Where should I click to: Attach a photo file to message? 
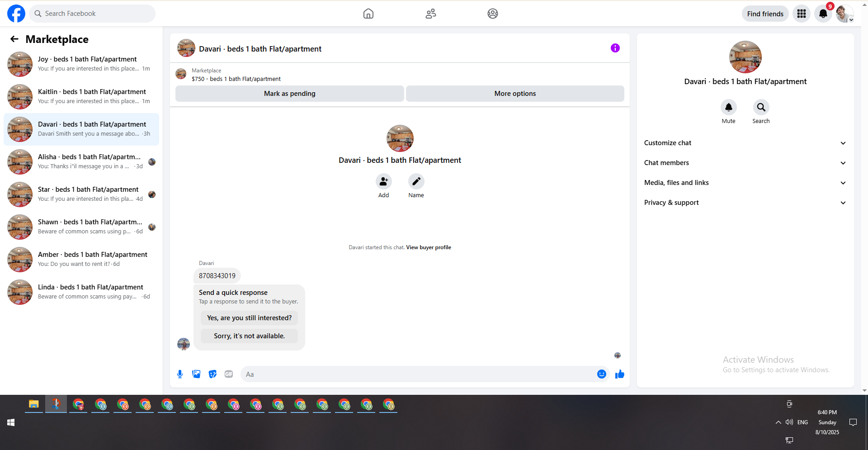196,374
